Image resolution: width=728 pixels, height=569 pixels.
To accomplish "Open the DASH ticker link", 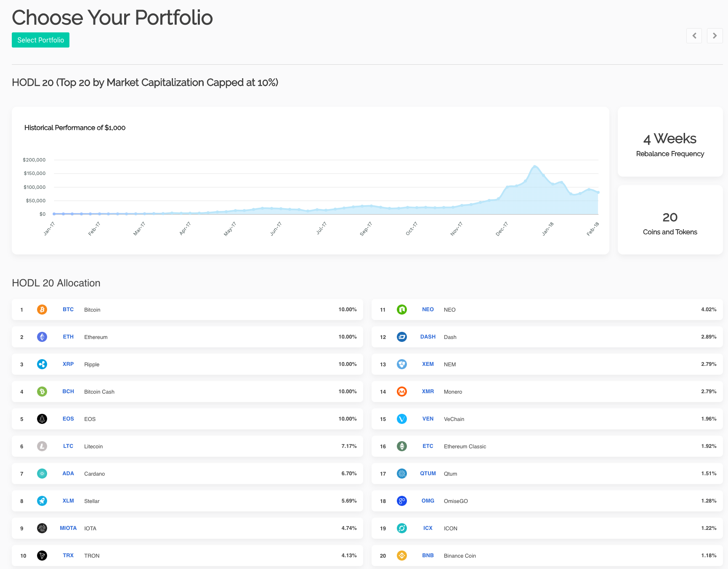I will (x=428, y=337).
